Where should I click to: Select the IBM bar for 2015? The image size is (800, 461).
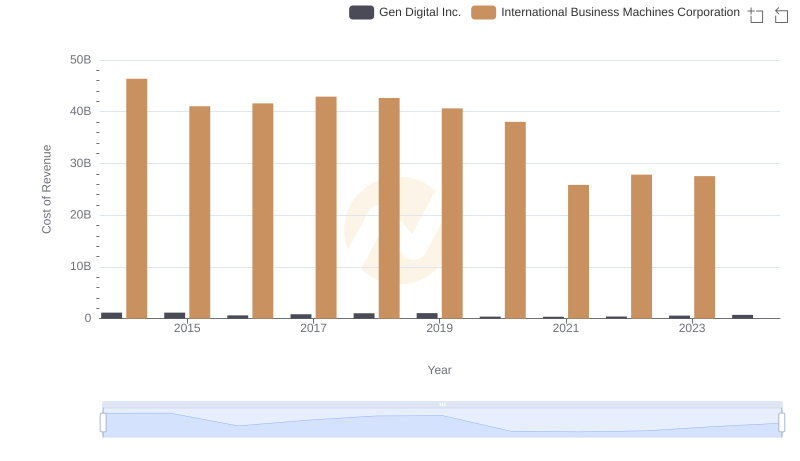pyautogui.click(x=199, y=212)
